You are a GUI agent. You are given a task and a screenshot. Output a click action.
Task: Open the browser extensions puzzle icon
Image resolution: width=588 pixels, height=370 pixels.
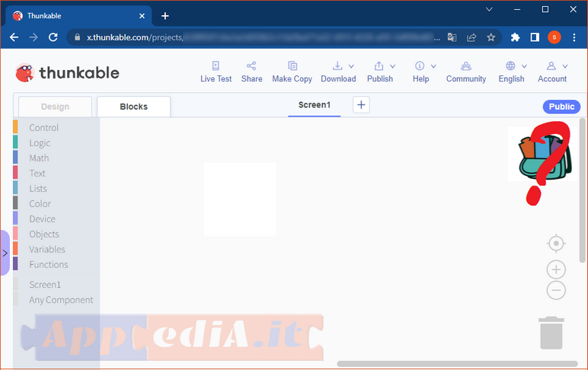[x=515, y=37]
